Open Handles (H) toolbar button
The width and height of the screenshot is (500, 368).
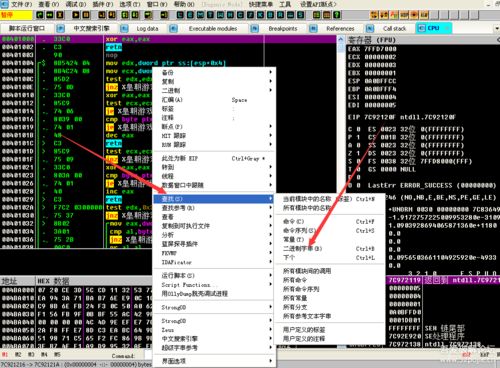pos(230,15)
